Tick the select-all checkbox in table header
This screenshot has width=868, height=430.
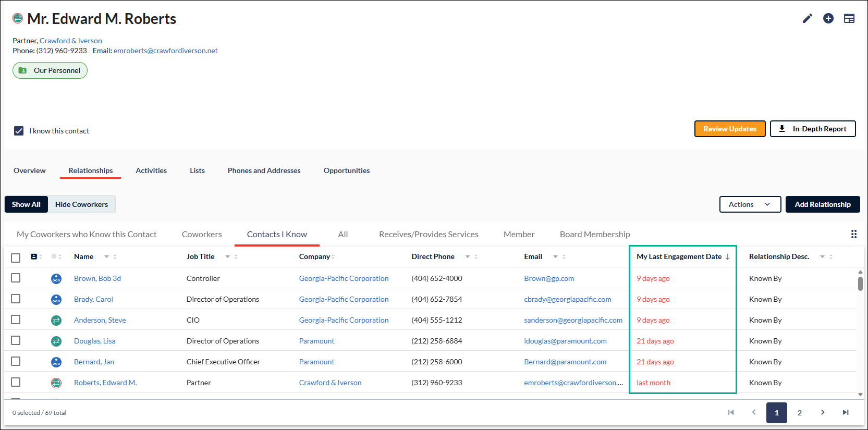[x=16, y=257]
